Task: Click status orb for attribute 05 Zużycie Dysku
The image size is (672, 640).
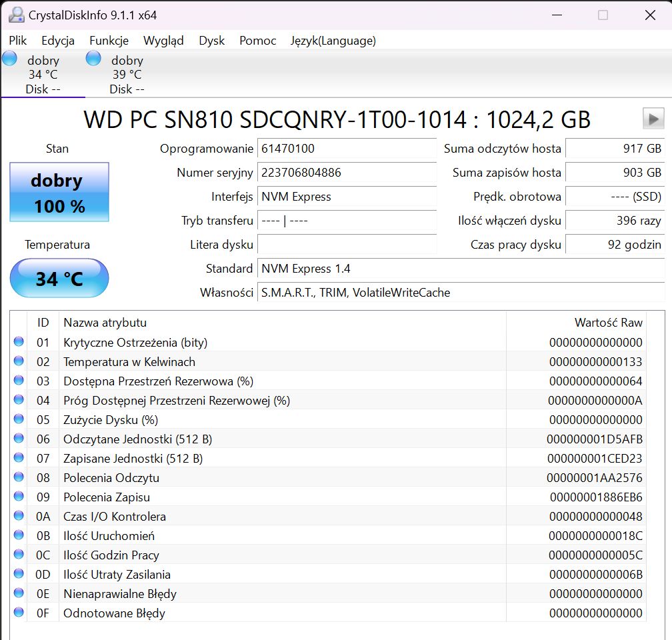Action: coord(19,419)
